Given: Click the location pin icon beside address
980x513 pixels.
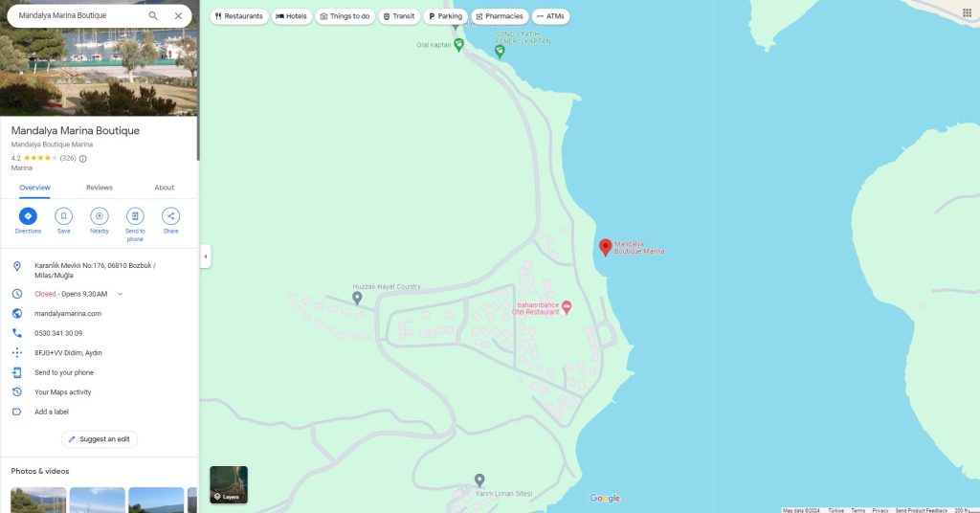Looking at the screenshot, I should [x=17, y=266].
